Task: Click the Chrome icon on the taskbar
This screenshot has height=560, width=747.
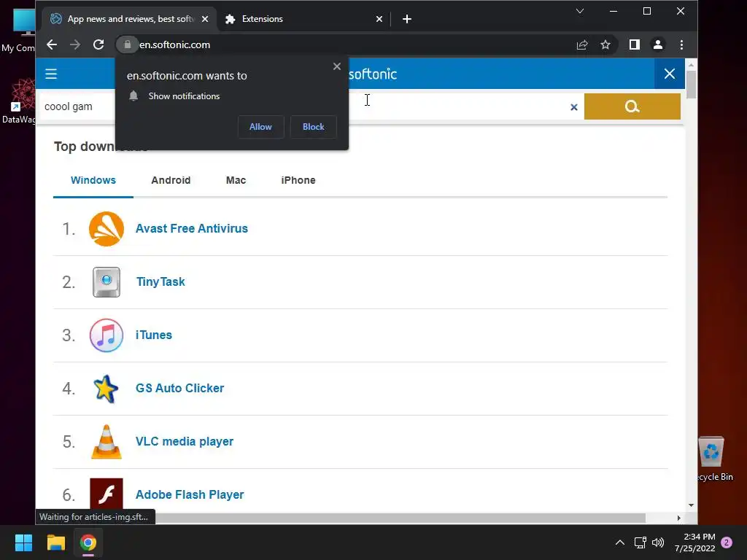Action: tap(88, 542)
